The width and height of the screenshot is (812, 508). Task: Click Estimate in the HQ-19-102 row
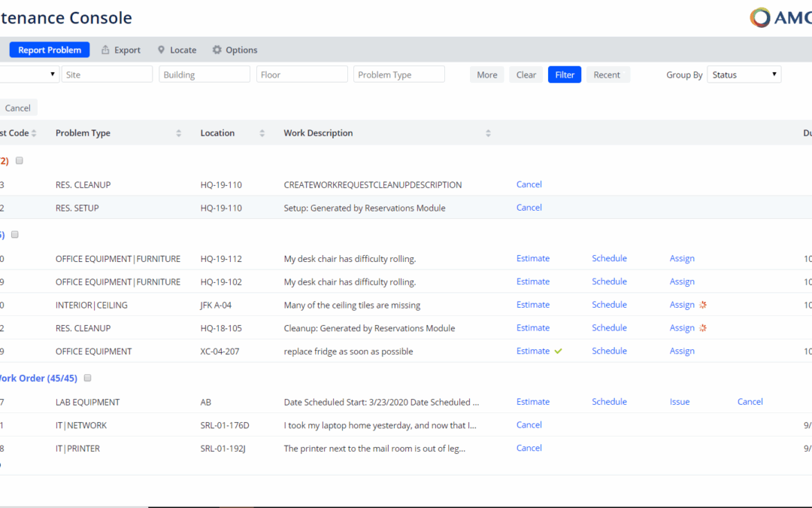(x=533, y=281)
